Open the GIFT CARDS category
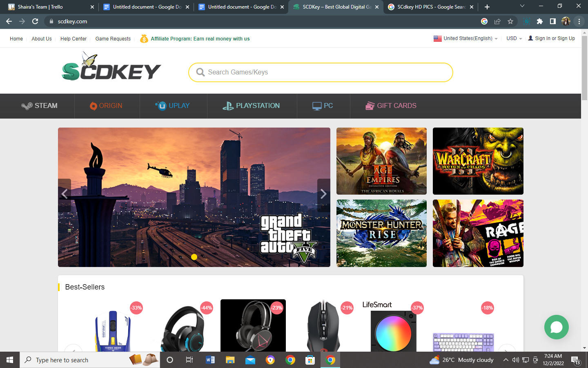 pyautogui.click(x=391, y=106)
